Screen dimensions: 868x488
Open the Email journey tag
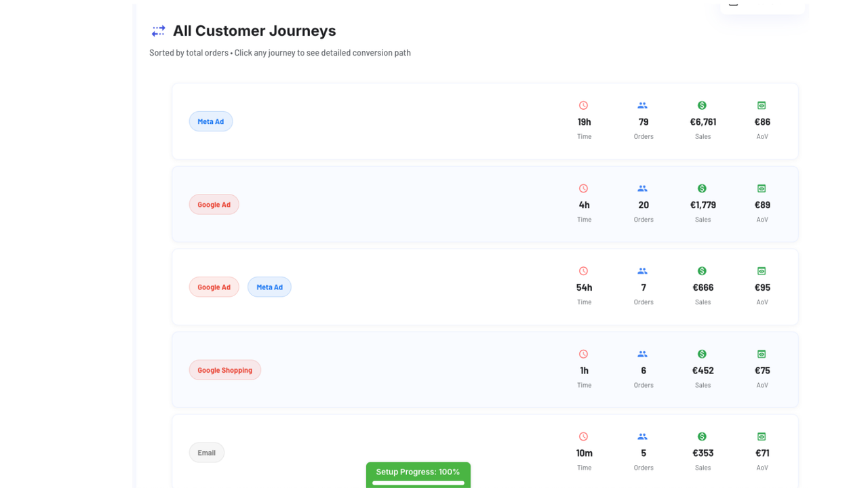[207, 453]
